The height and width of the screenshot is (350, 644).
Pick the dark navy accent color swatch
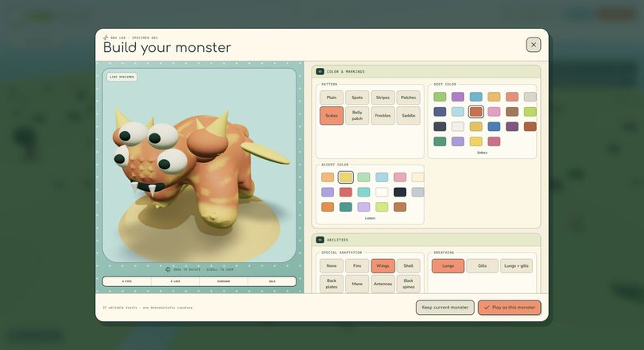point(400,192)
